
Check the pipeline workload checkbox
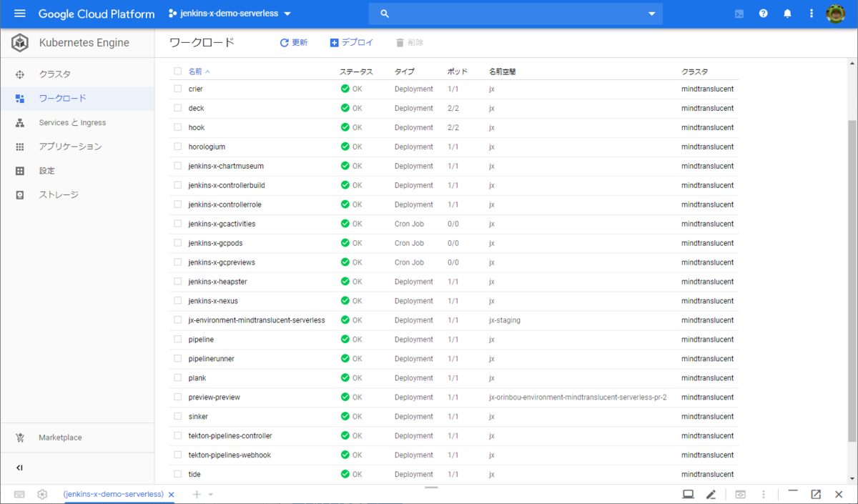178,339
